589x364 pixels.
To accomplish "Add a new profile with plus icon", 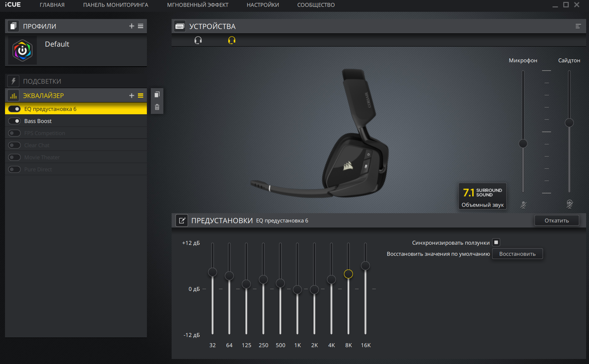I will click(131, 26).
